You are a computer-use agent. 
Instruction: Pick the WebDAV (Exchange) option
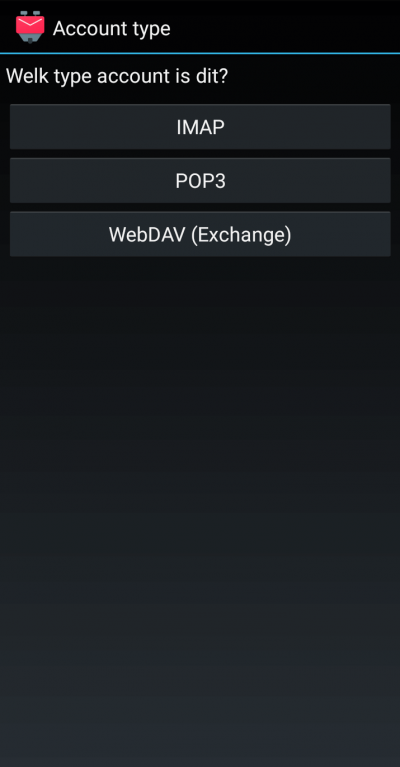point(200,234)
